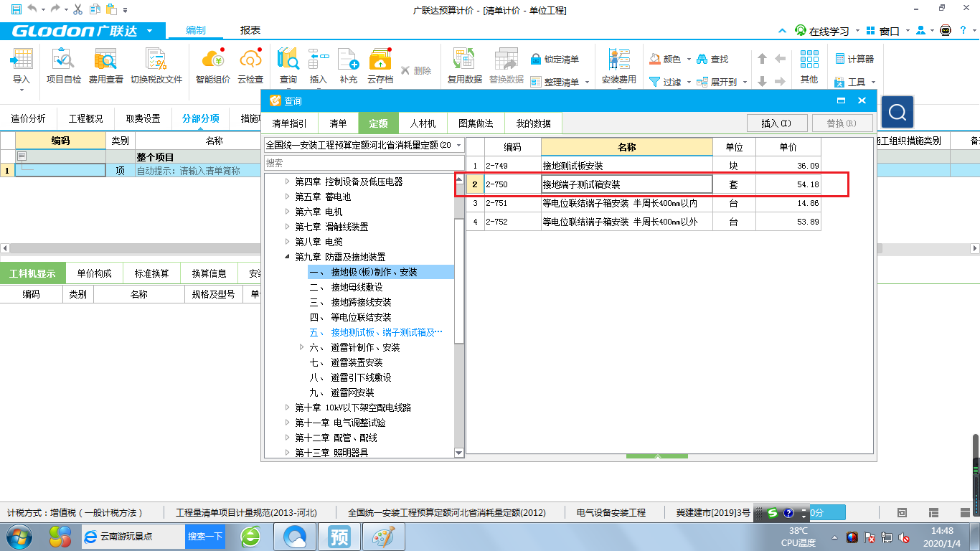Expand 六、避雷针制作、安装 node
This screenshot has height=551, width=980.
tap(302, 347)
